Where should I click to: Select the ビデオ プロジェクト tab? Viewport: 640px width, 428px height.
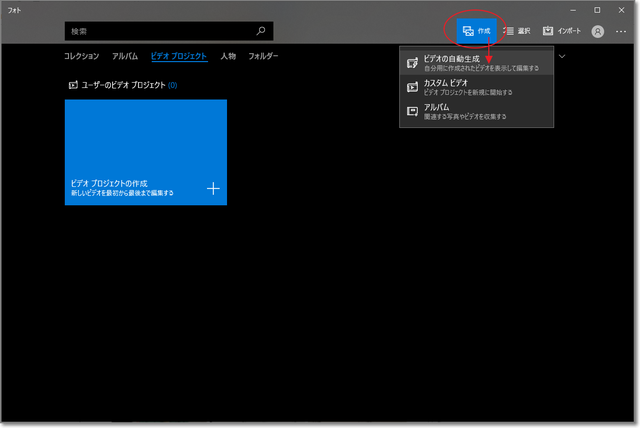coord(179,57)
